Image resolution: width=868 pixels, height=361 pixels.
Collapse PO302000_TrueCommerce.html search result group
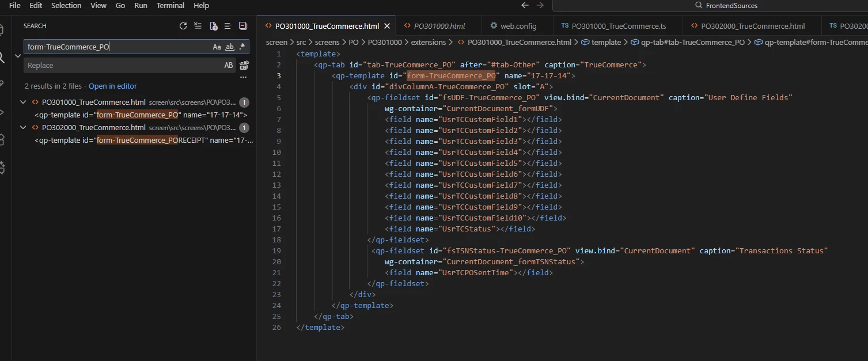click(23, 127)
